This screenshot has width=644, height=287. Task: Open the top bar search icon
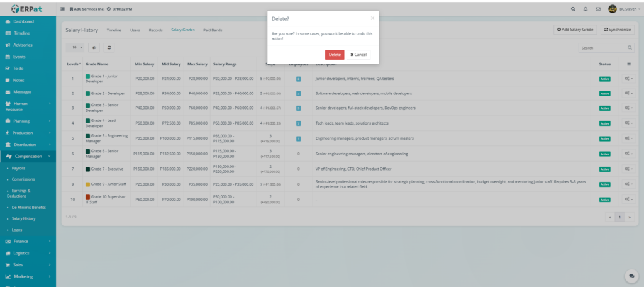click(x=573, y=9)
